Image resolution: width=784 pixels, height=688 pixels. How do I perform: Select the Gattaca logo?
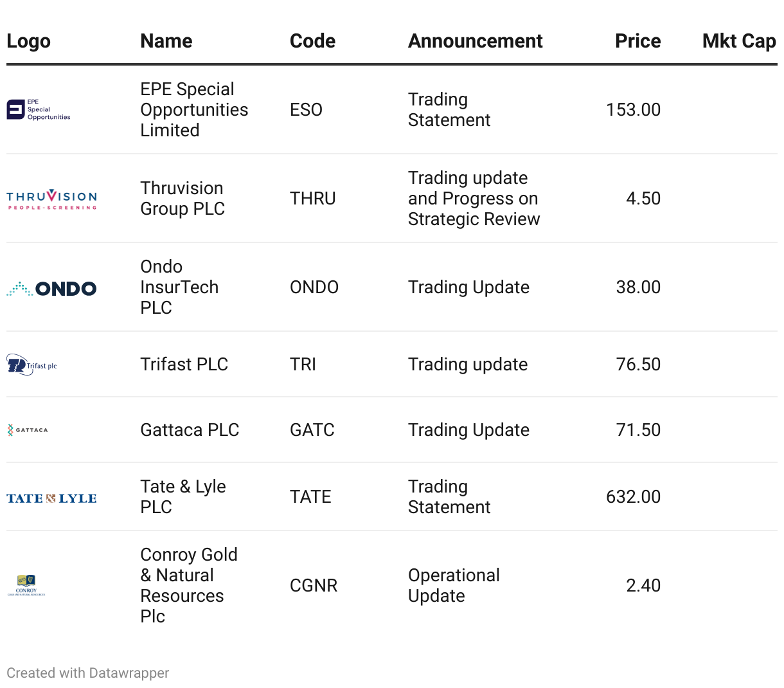(x=28, y=430)
